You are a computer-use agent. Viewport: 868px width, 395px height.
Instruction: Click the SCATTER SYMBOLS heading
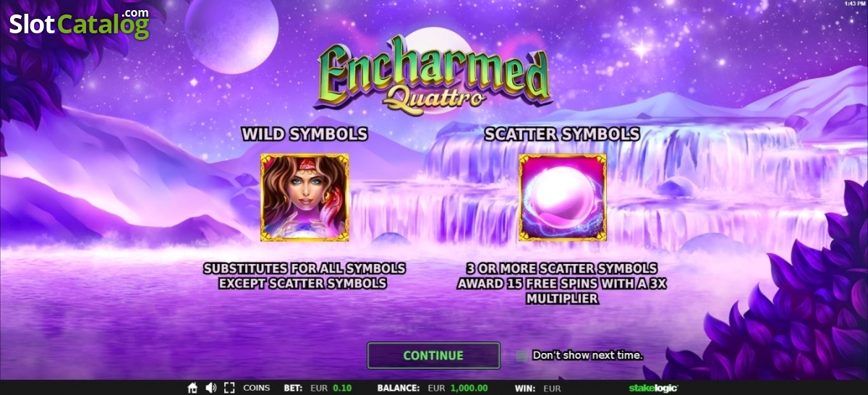[562, 134]
